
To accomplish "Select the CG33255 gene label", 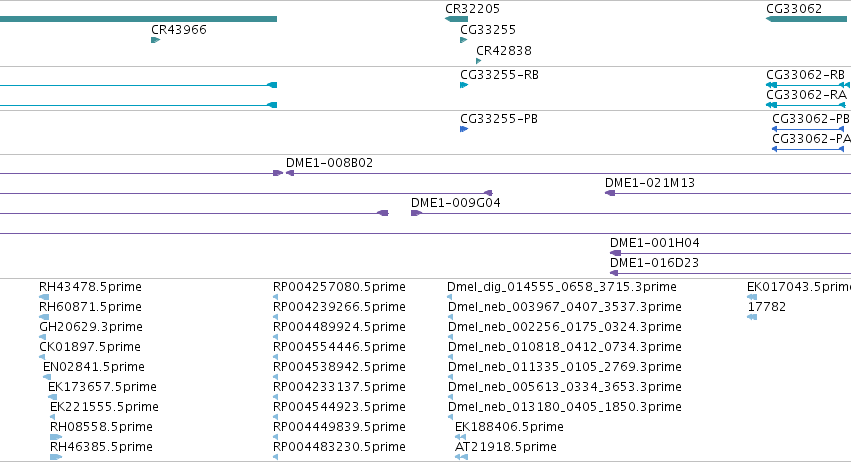I will coord(488,30).
